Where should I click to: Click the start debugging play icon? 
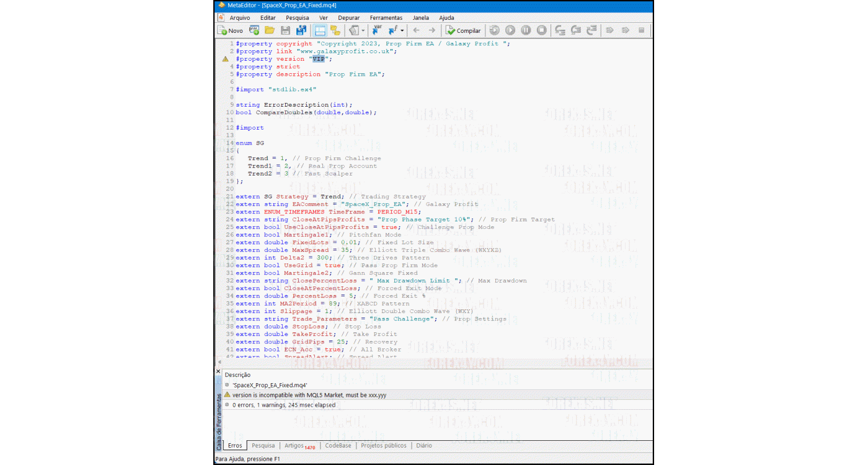510,30
